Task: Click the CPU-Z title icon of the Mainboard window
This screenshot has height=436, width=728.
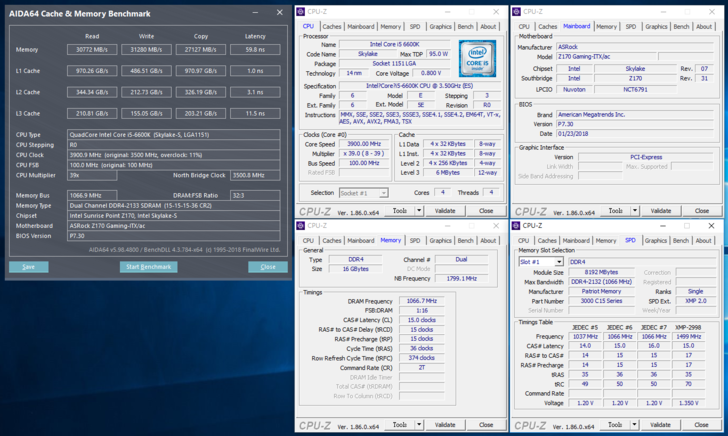Action: [x=518, y=12]
